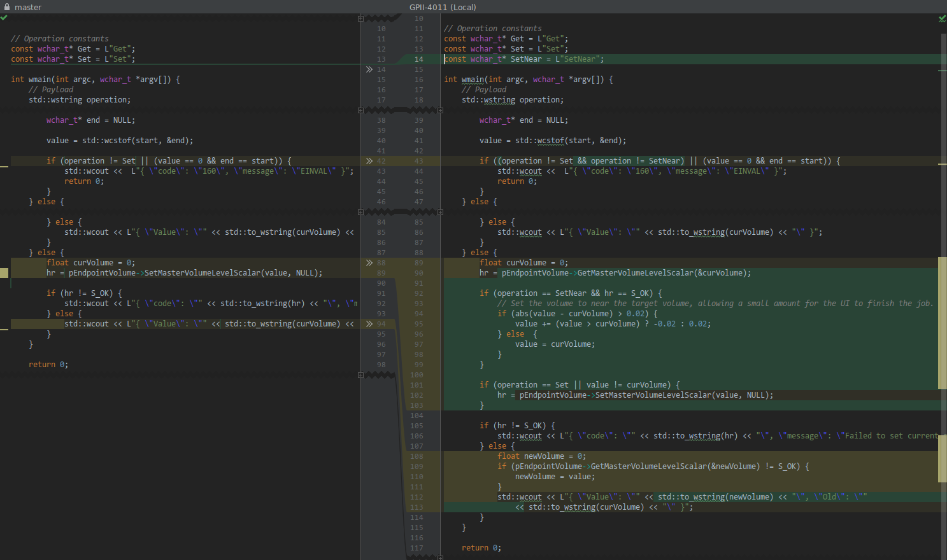Viewport: 947px width, 560px height.
Task: Click the lock icon beside master
Action: pyautogui.click(x=7, y=7)
